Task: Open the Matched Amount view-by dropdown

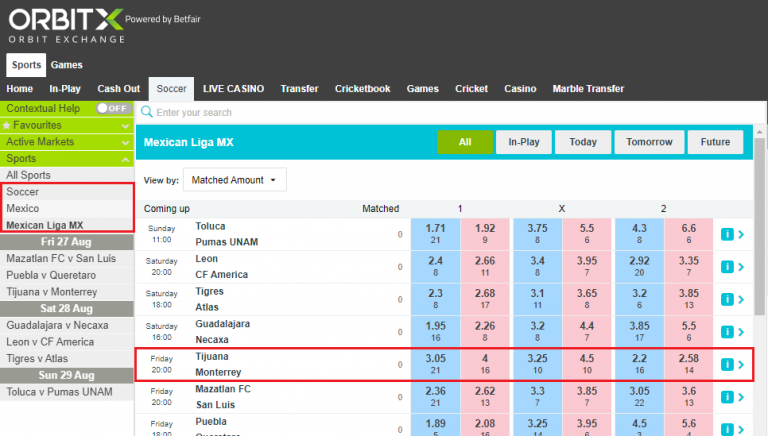Action: 235,180
